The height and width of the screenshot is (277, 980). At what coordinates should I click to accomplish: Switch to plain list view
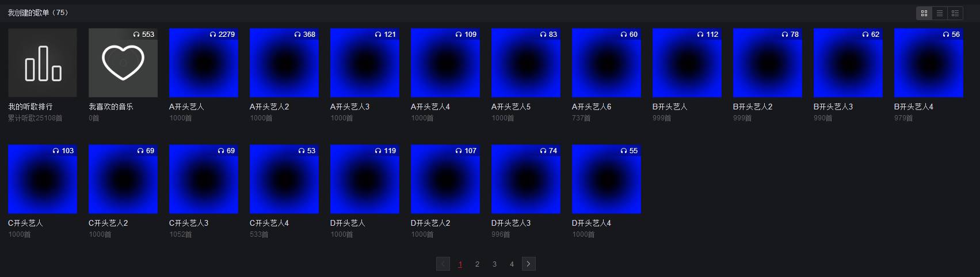(940, 13)
